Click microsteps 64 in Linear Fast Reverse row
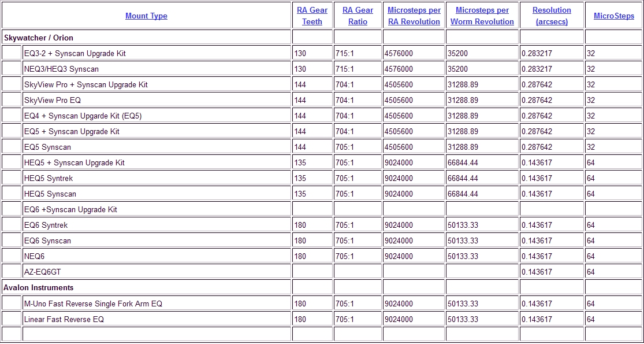Screen dimensions: 644x344 point(591,319)
